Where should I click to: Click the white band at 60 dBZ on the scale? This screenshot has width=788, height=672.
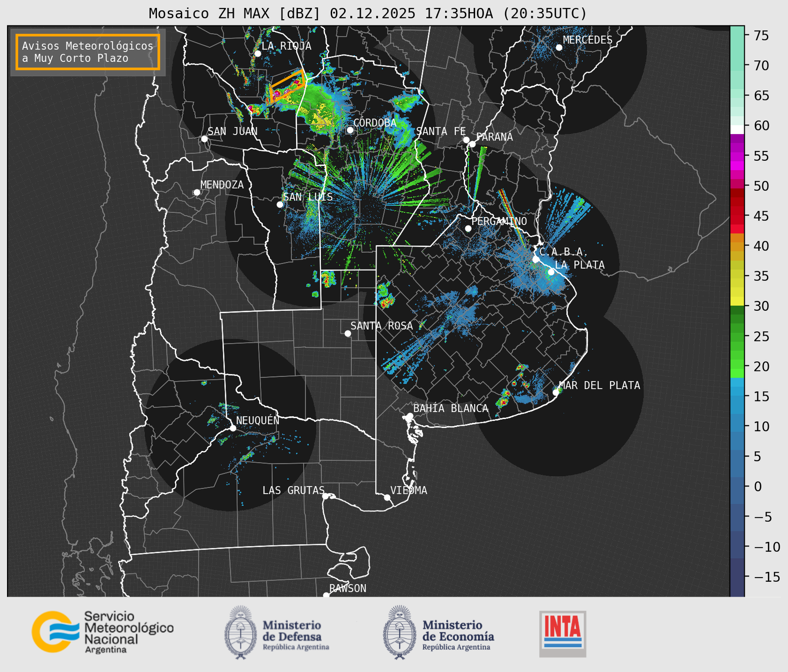pyautogui.click(x=737, y=129)
